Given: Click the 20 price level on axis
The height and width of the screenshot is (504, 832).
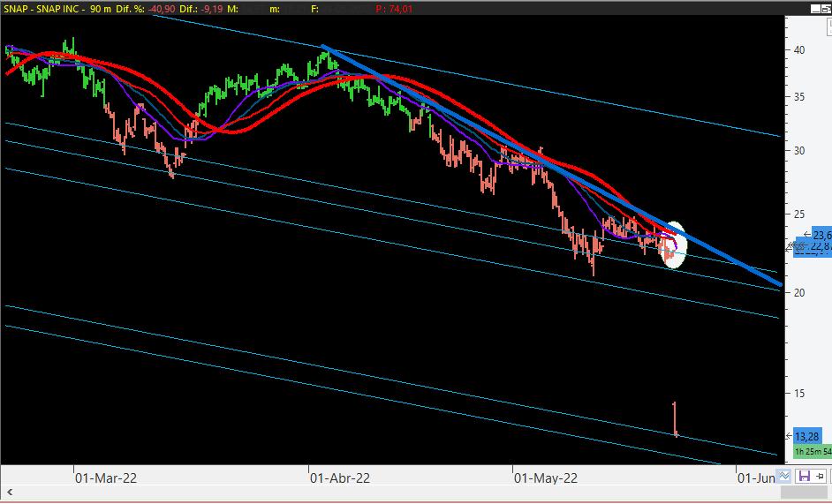Looking at the screenshot, I should click(x=798, y=293).
